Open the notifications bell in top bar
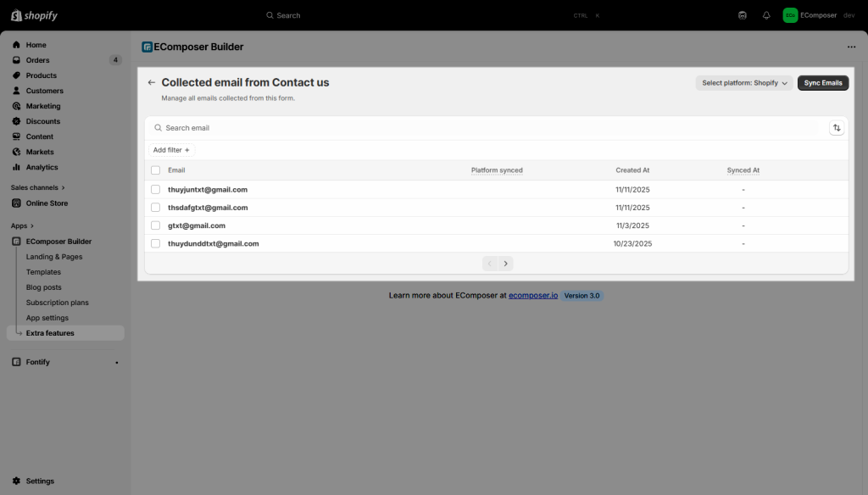This screenshot has width=868, height=495. pos(766,15)
